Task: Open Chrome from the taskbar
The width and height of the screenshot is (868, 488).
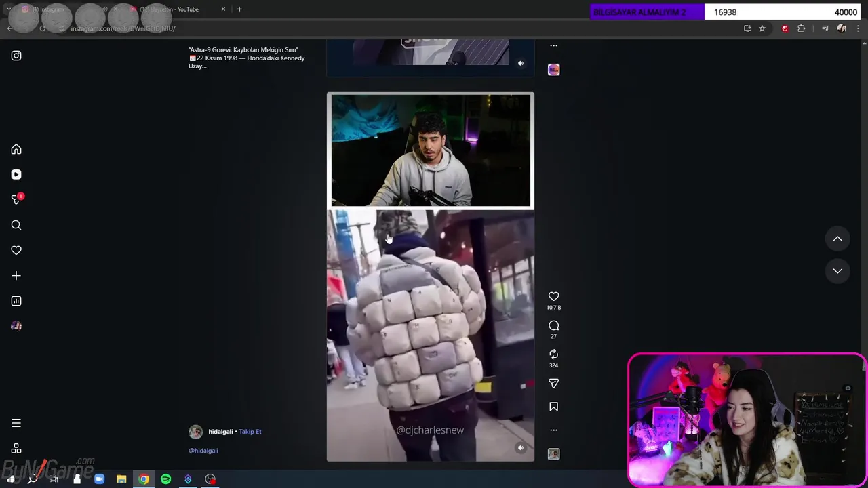Action: tap(144, 479)
